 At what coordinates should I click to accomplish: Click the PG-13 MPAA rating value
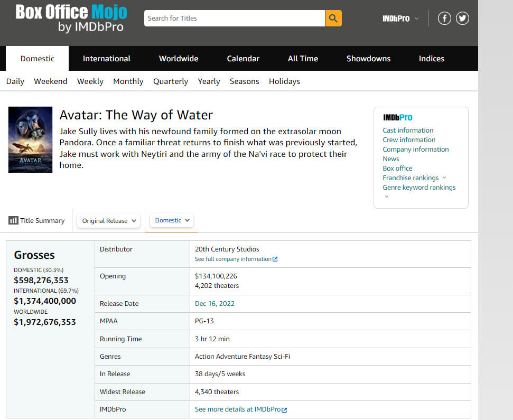point(204,321)
